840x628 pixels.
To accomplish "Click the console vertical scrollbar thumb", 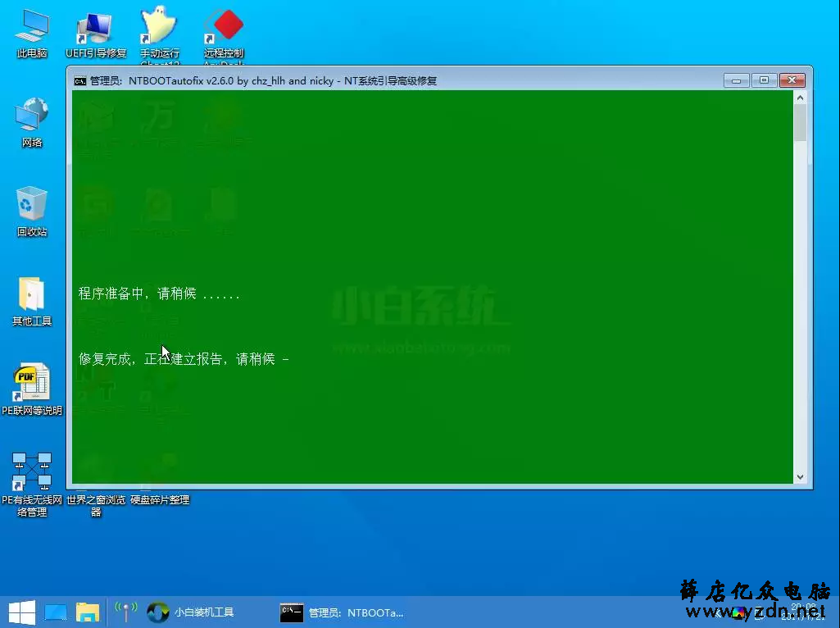I will (800, 123).
